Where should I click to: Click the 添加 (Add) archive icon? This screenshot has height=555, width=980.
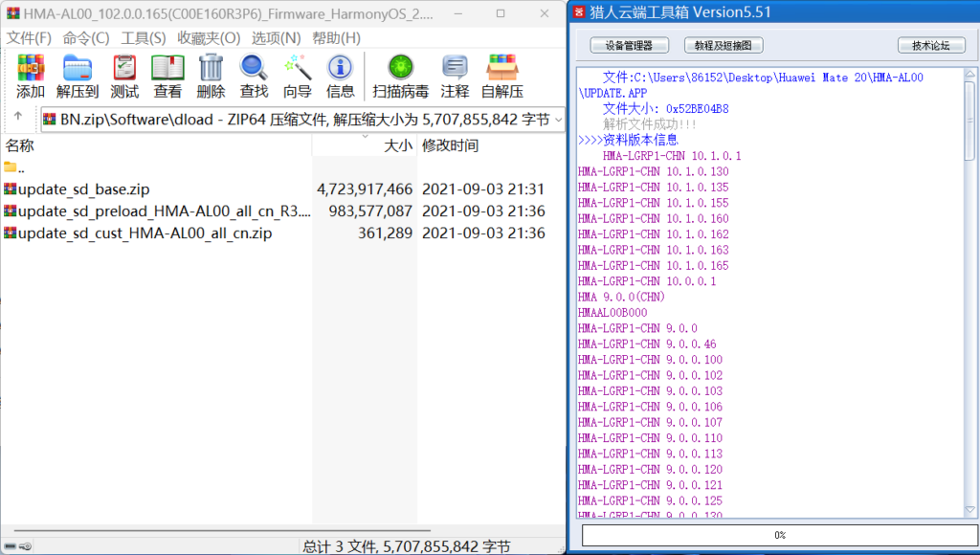(30, 68)
